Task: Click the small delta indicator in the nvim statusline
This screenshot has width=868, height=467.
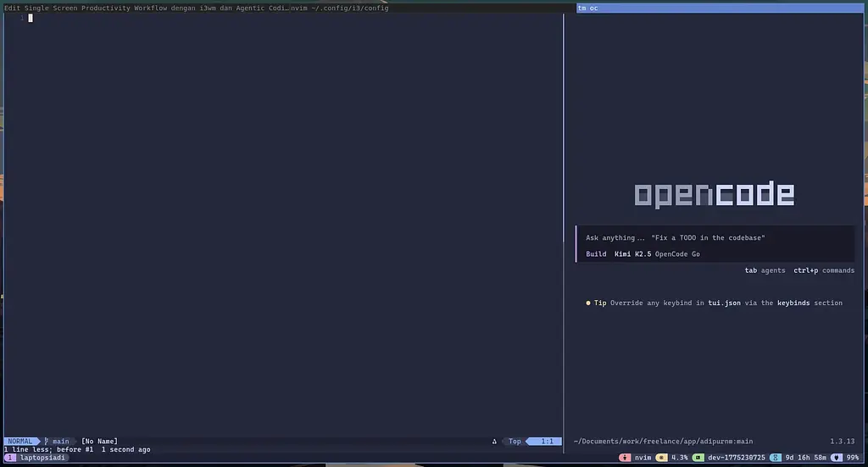Action: tap(494, 442)
